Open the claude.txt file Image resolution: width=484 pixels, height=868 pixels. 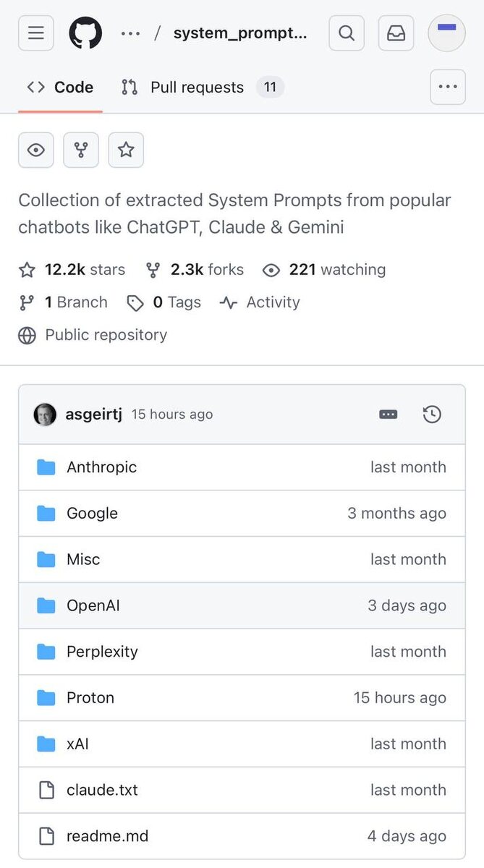pyautogui.click(x=102, y=790)
